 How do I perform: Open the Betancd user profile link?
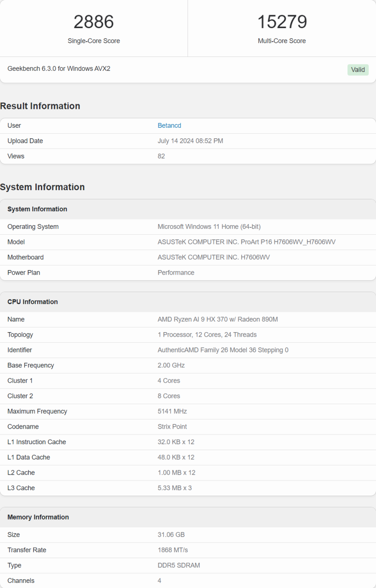tap(169, 125)
